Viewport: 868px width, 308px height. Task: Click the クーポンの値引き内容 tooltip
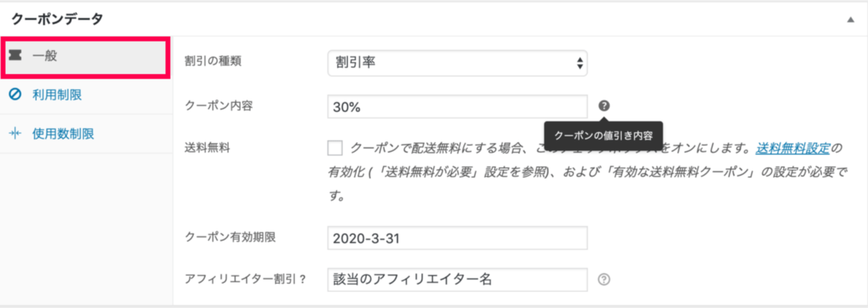click(x=604, y=136)
